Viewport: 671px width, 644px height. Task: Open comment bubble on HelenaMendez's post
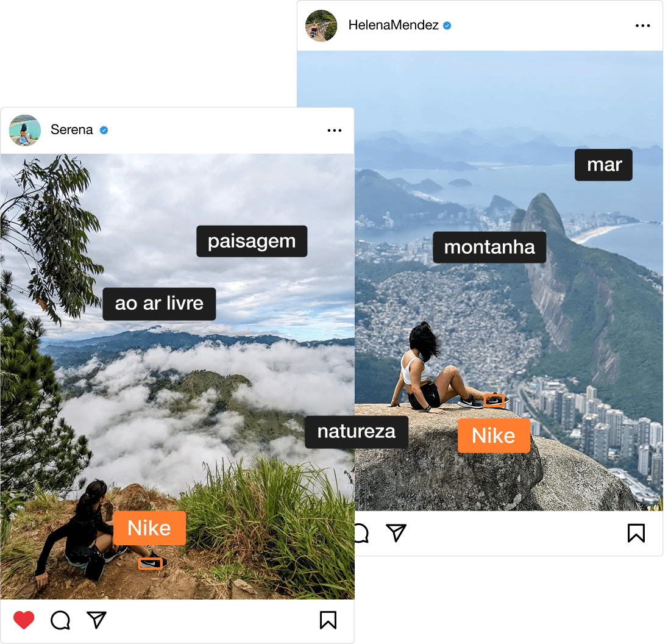pos(361,533)
